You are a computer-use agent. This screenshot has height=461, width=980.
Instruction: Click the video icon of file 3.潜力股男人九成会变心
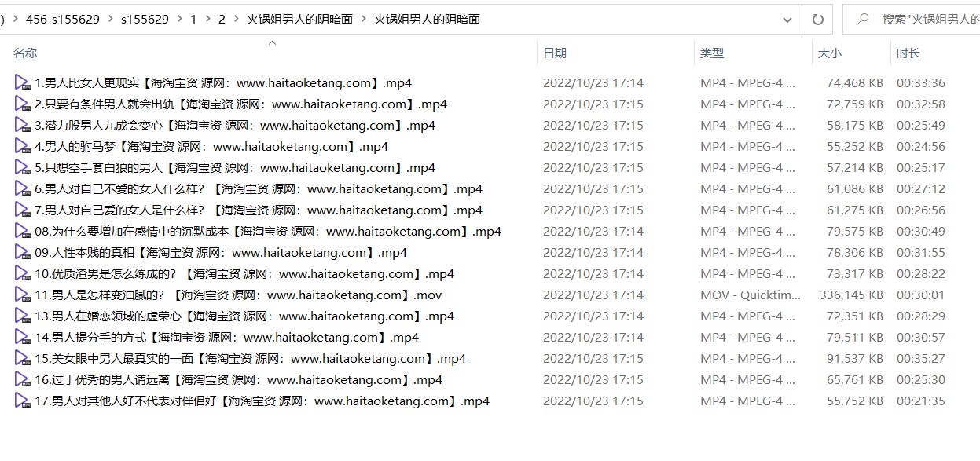tap(22, 125)
